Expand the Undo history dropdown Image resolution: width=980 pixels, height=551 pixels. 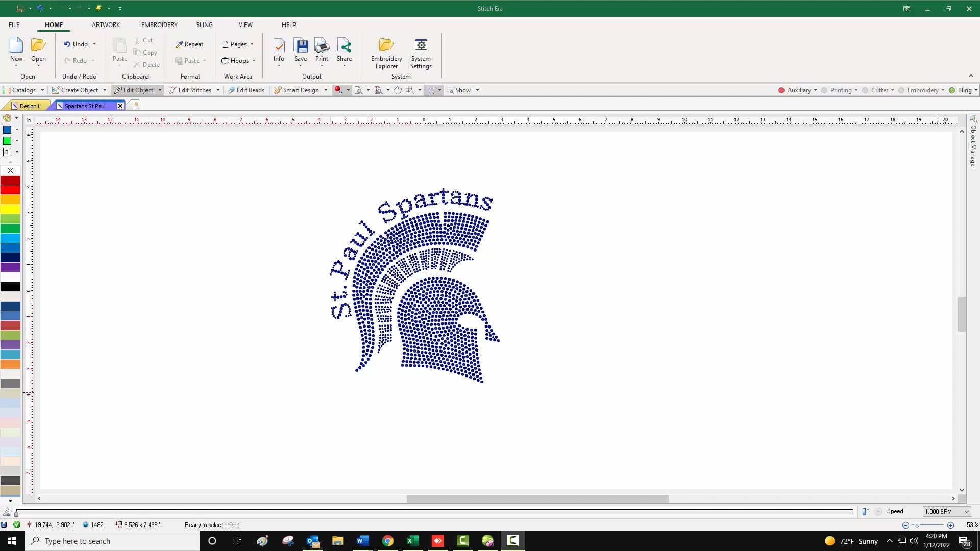coord(94,44)
